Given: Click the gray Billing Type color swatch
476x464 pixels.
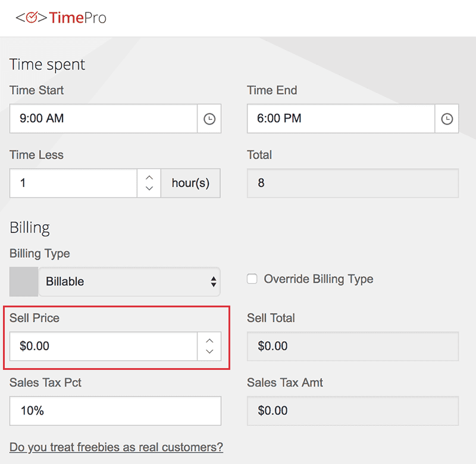Looking at the screenshot, I should point(24,282).
